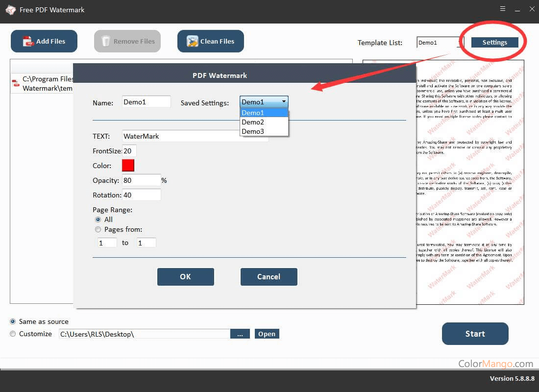The height and width of the screenshot is (392, 539).
Task: Select Demo3 from saved settings list
Action: pos(253,131)
